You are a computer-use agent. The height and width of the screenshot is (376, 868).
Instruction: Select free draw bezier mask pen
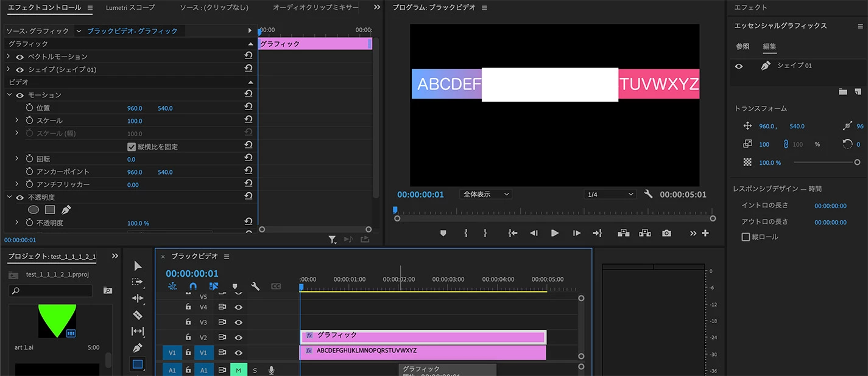click(x=66, y=209)
